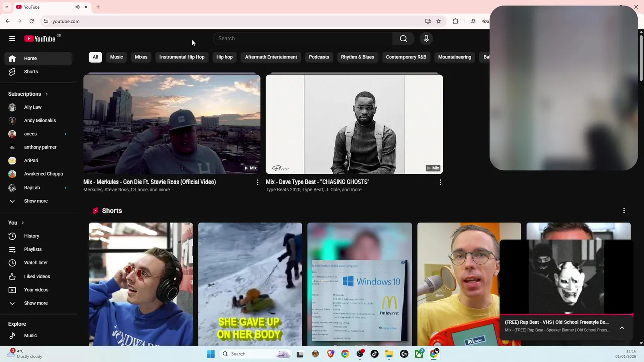
Task: Click the browser address bar URL
Action: click(x=66, y=21)
